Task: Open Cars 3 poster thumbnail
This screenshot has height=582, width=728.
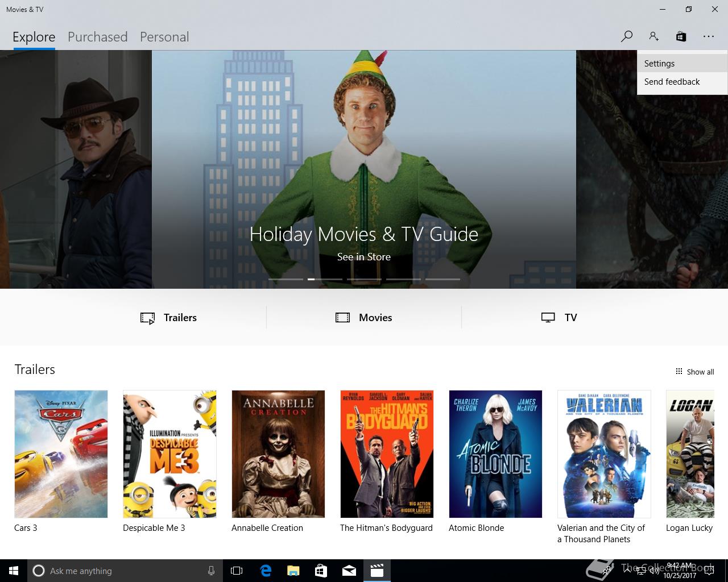Action: coord(61,454)
